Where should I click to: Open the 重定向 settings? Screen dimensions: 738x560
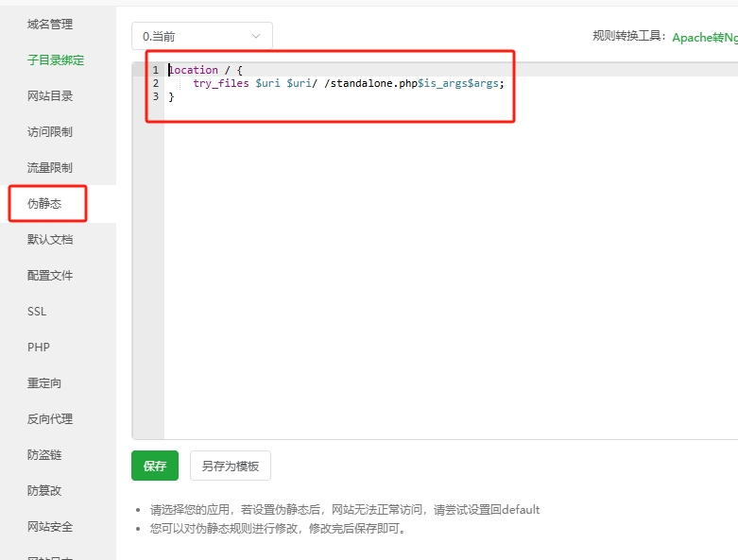point(44,383)
